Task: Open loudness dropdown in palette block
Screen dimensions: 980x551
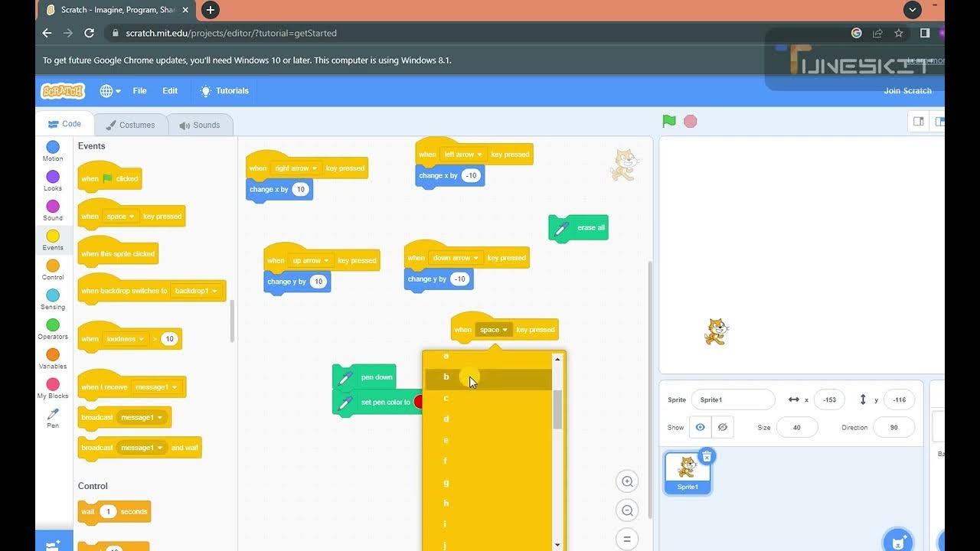Action: tap(126, 339)
